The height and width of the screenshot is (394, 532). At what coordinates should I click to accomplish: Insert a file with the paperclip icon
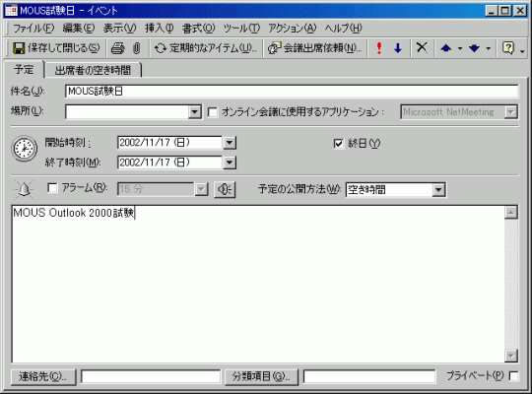tap(136, 48)
